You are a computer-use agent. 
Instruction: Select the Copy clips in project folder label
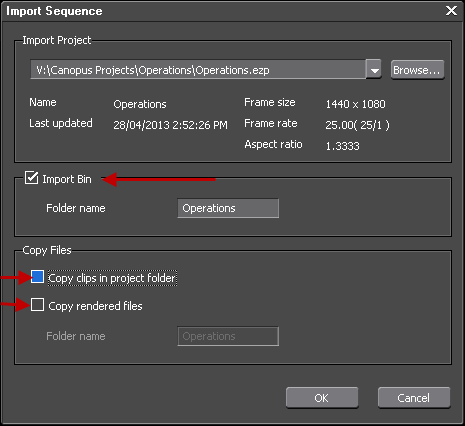112,278
